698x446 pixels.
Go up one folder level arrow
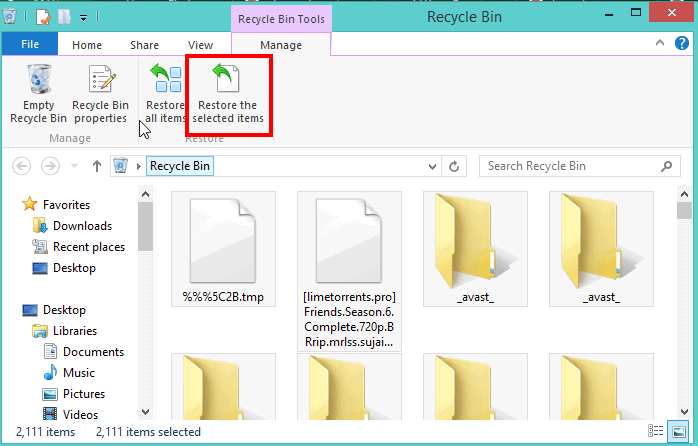(97, 166)
